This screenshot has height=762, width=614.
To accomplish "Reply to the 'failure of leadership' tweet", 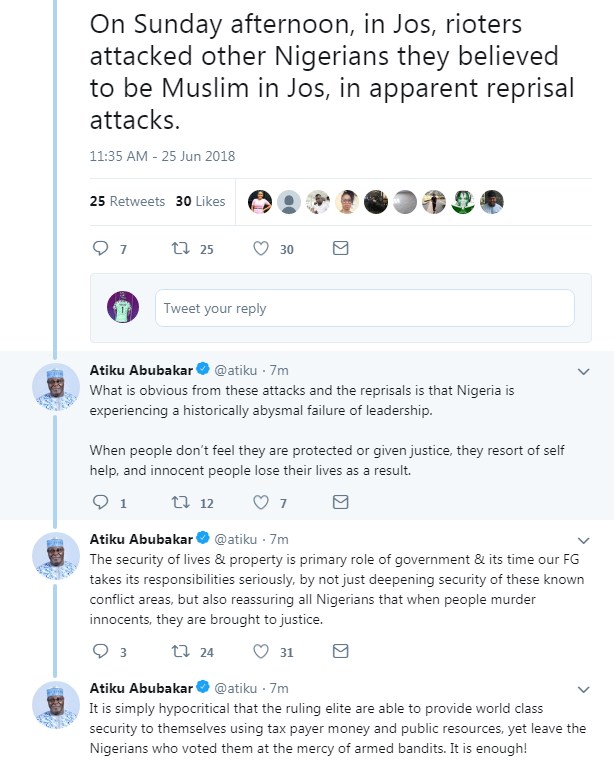I will click(x=100, y=501).
